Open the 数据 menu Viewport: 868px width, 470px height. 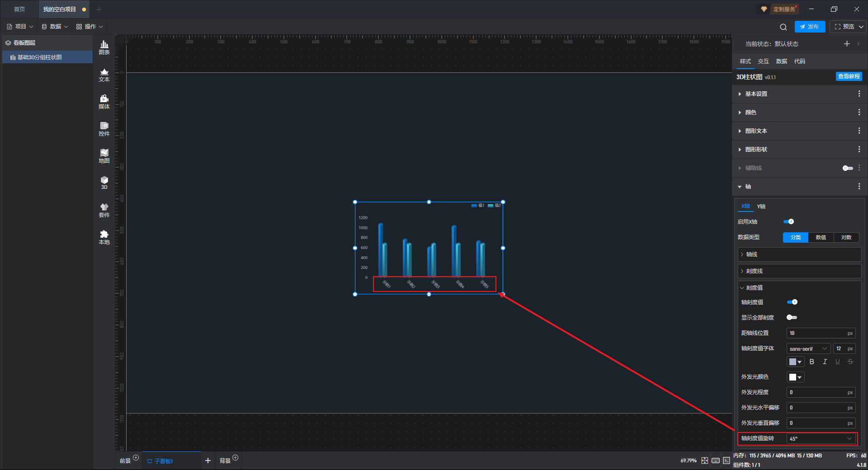pyautogui.click(x=55, y=27)
